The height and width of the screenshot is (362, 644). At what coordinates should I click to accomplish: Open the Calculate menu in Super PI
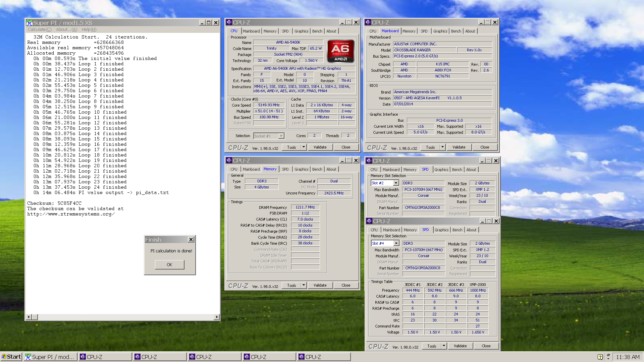(x=40, y=29)
